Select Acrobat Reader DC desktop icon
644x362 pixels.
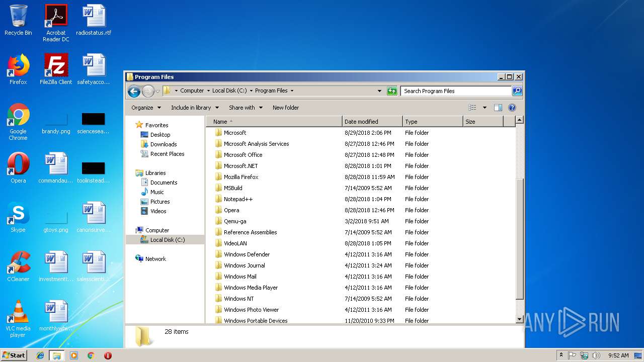tap(56, 23)
